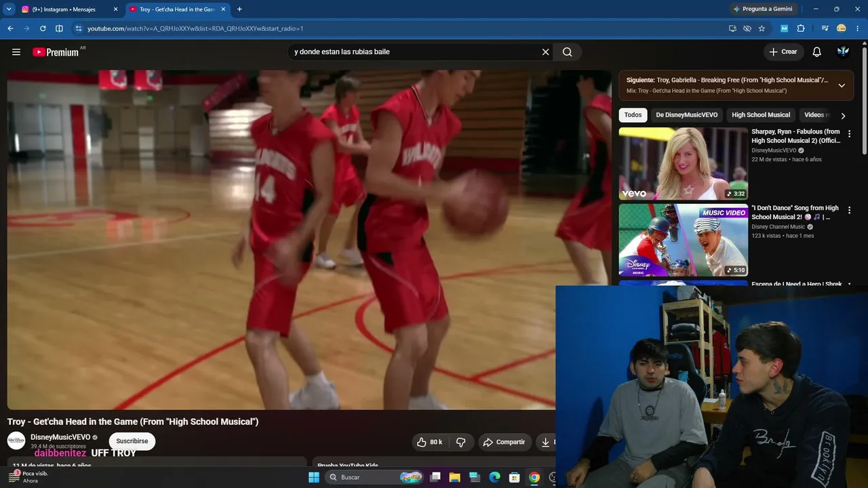The image size is (868, 488).
Task: Bookmark this page with the star
Action: 762,28
